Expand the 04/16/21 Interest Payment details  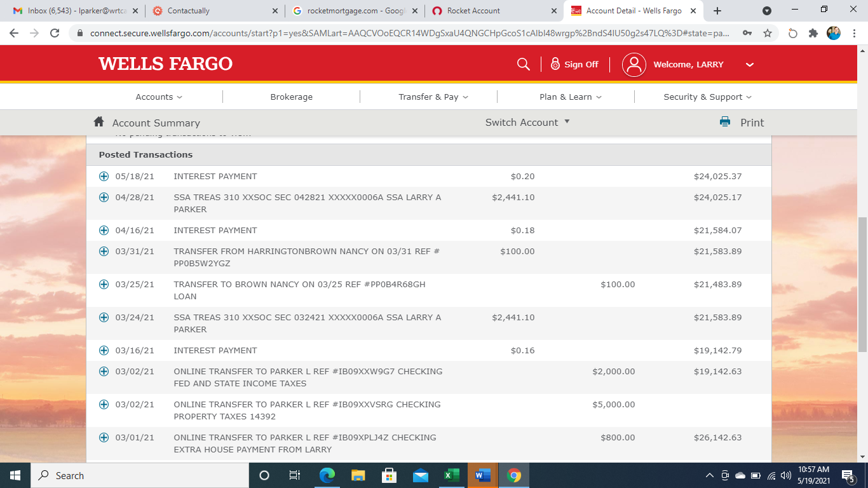coord(104,230)
